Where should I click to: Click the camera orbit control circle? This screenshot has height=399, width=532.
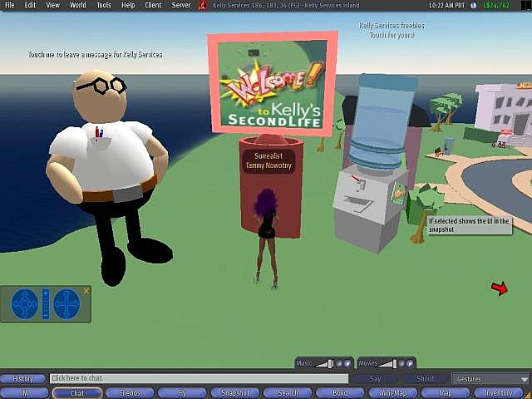point(25,303)
